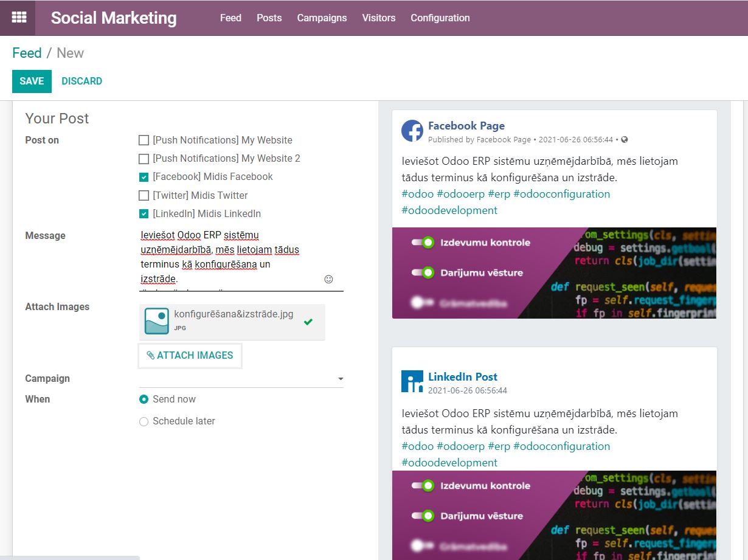Open the LinkedIn Post title link

click(463, 376)
